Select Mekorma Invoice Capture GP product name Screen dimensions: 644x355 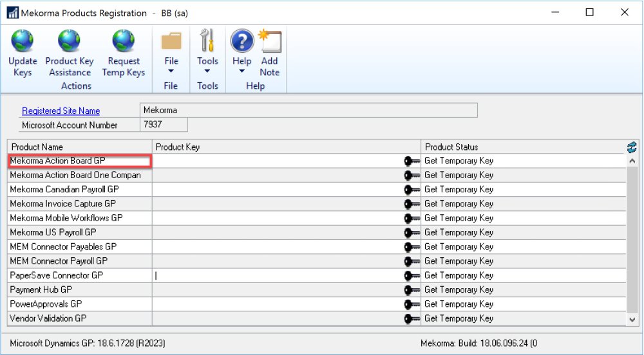click(63, 204)
